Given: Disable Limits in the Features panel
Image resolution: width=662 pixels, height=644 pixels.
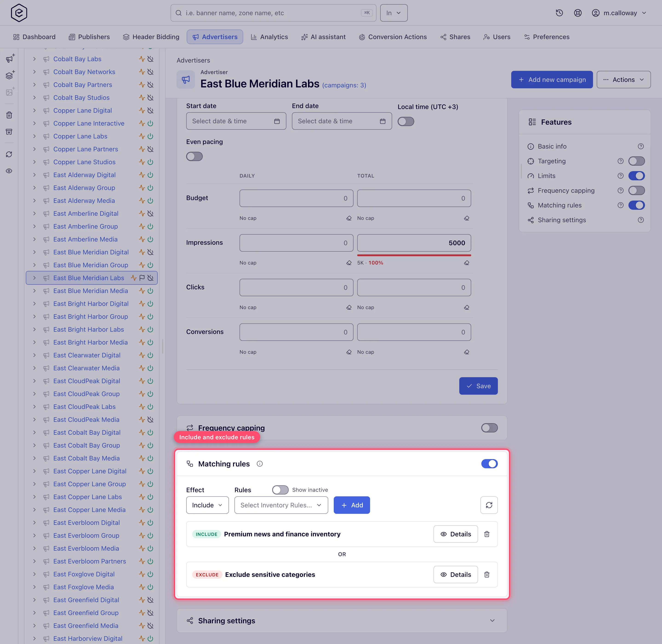Looking at the screenshot, I should 636,176.
